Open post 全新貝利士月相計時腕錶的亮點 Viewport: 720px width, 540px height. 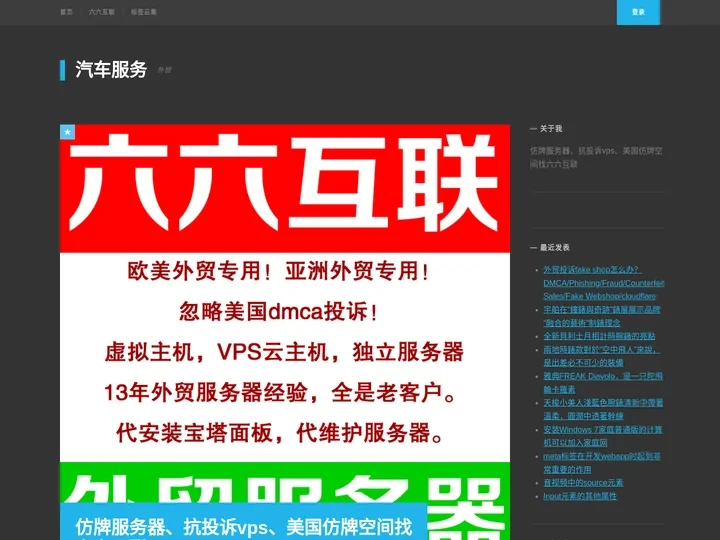(599, 336)
